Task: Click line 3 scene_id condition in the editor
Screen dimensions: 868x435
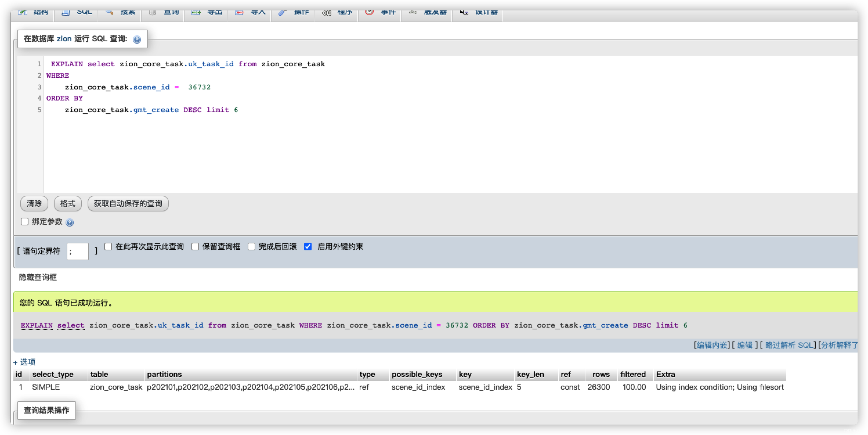Action: pos(138,87)
